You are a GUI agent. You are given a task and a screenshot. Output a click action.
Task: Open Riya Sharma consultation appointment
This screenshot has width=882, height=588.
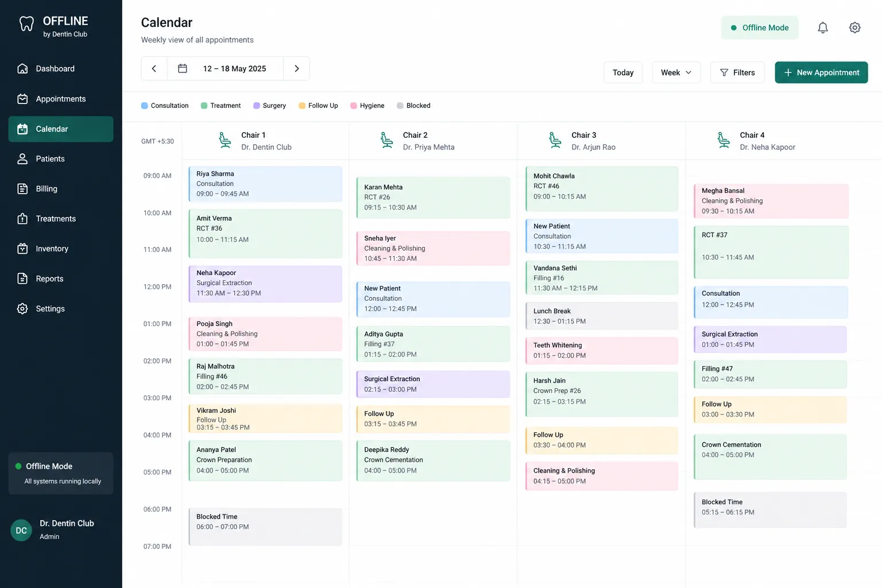coord(265,184)
